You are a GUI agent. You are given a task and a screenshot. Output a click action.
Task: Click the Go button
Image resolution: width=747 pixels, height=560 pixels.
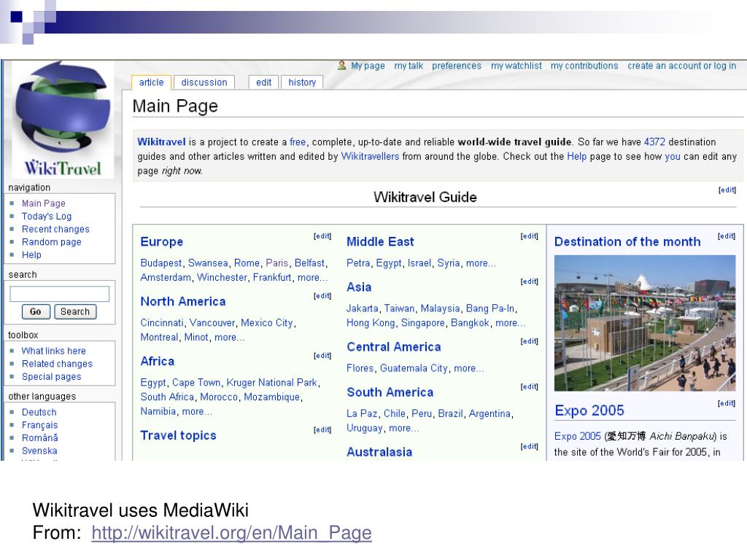pos(35,311)
